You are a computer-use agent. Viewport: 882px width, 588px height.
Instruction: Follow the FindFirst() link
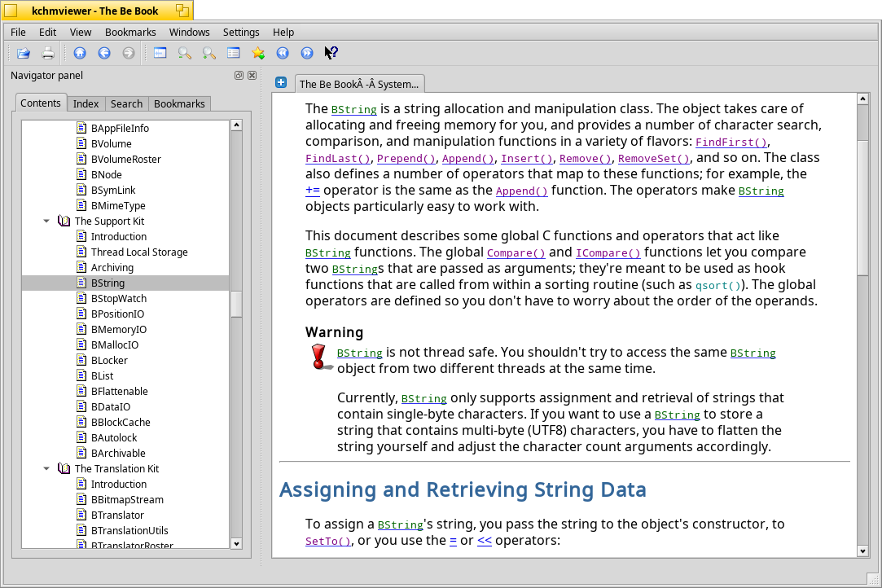pos(731,143)
